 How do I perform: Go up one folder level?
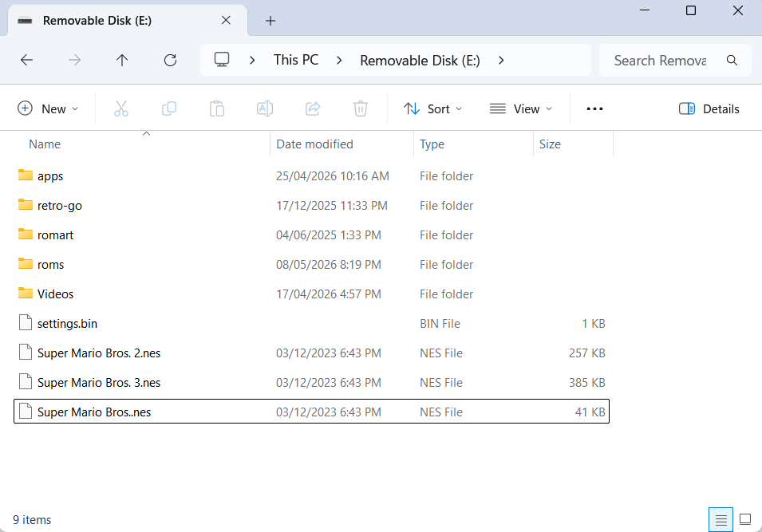point(122,61)
